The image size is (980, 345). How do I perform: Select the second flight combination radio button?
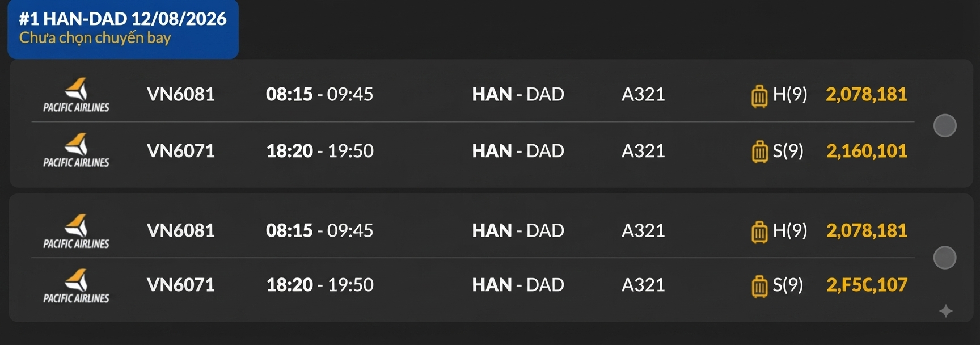[x=945, y=258]
